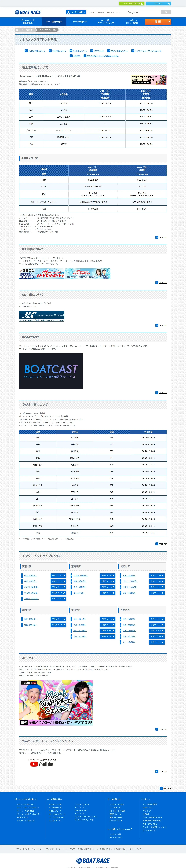Open the 尼崎(兵庫県) venue link
The height and width of the screenshot is (868, 186).
point(129,593)
